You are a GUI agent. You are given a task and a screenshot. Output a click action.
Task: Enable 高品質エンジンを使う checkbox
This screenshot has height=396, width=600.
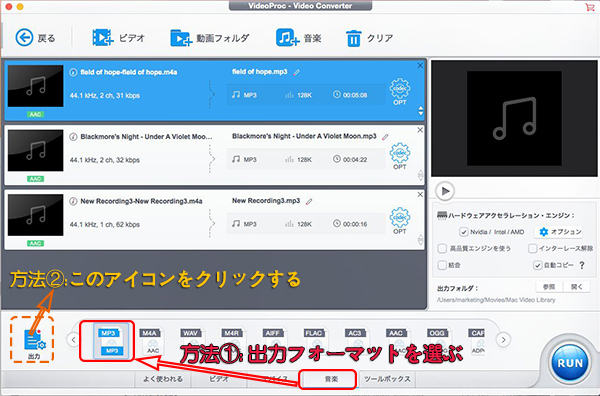pyautogui.click(x=442, y=249)
